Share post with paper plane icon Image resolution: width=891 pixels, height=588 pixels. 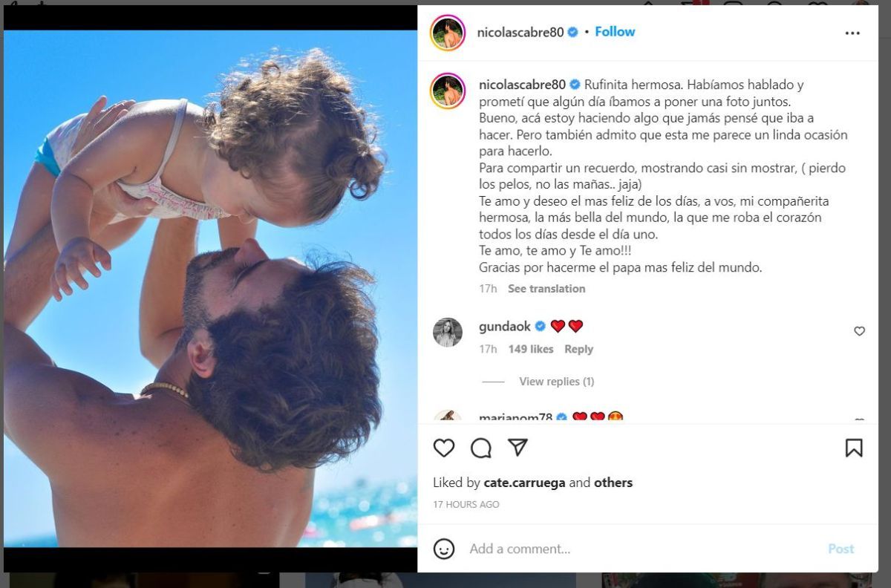[x=518, y=447]
